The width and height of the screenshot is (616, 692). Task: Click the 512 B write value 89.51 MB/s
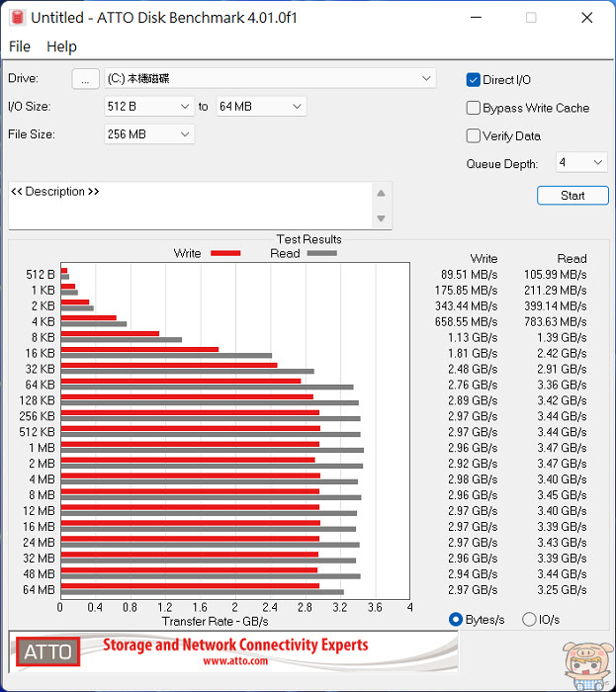click(x=469, y=275)
